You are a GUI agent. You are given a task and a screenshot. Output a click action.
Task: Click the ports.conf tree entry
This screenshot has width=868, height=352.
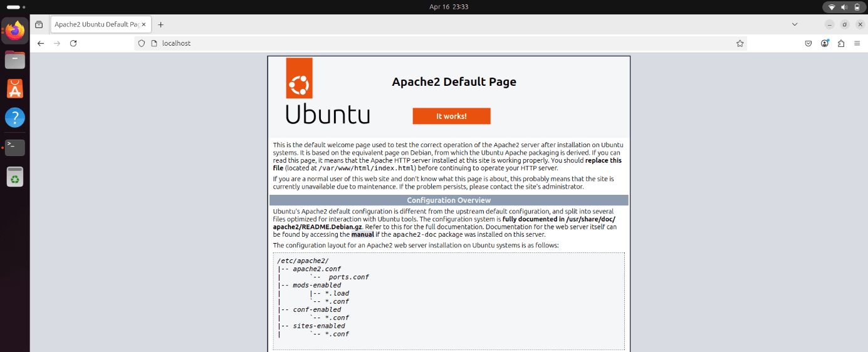tap(348, 277)
